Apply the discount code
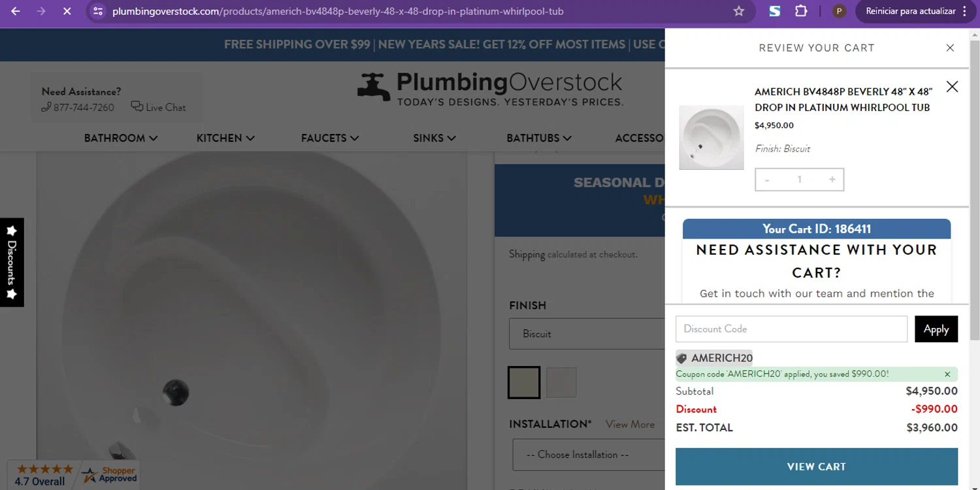 click(936, 329)
